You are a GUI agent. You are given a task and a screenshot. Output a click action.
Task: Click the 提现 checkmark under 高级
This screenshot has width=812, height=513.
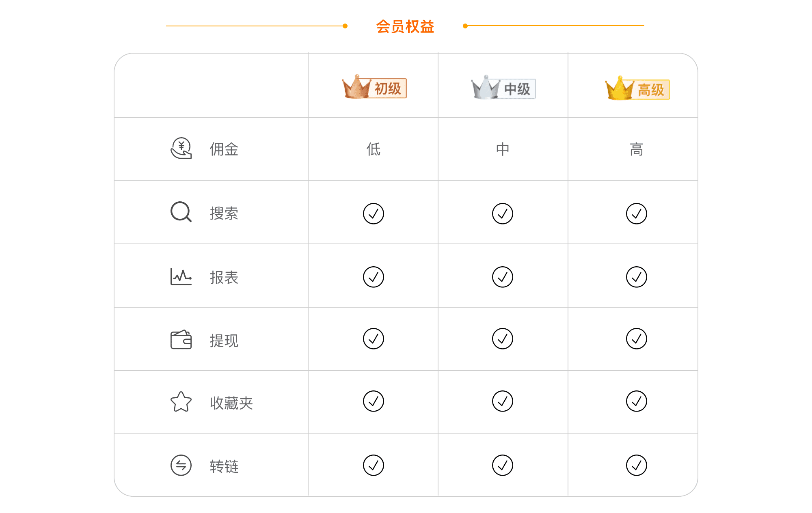pos(636,338)
